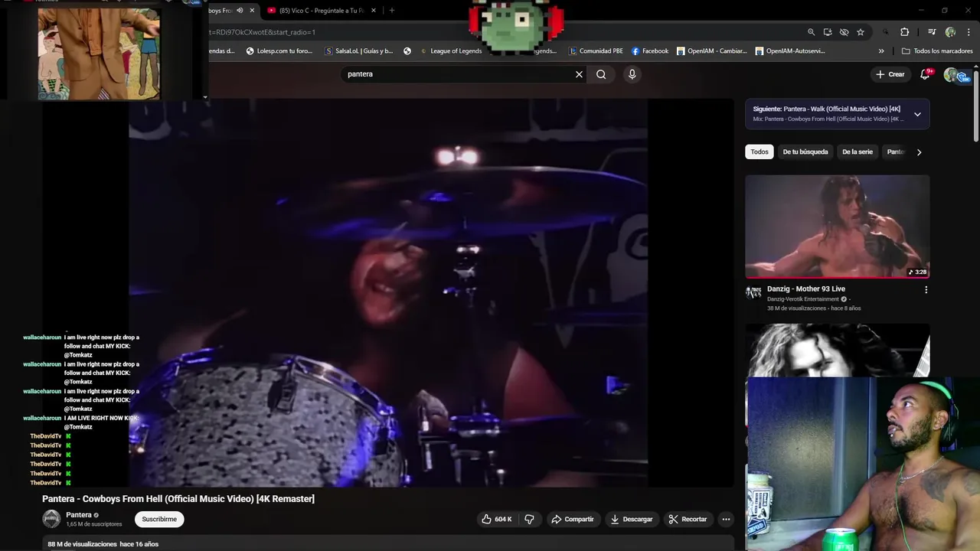Open the Pantera channel avatar
Screen dimensions: 980x551
coord(51,519)
